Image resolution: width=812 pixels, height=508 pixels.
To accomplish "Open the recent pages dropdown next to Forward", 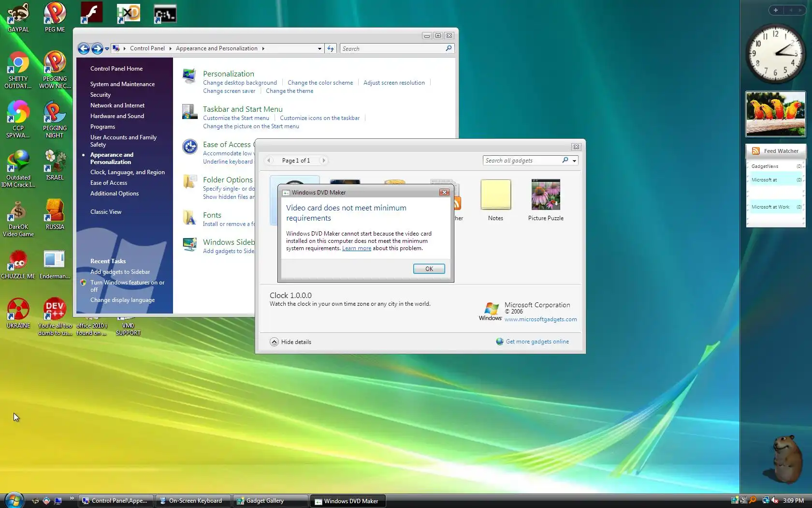I will coord(107,48).
